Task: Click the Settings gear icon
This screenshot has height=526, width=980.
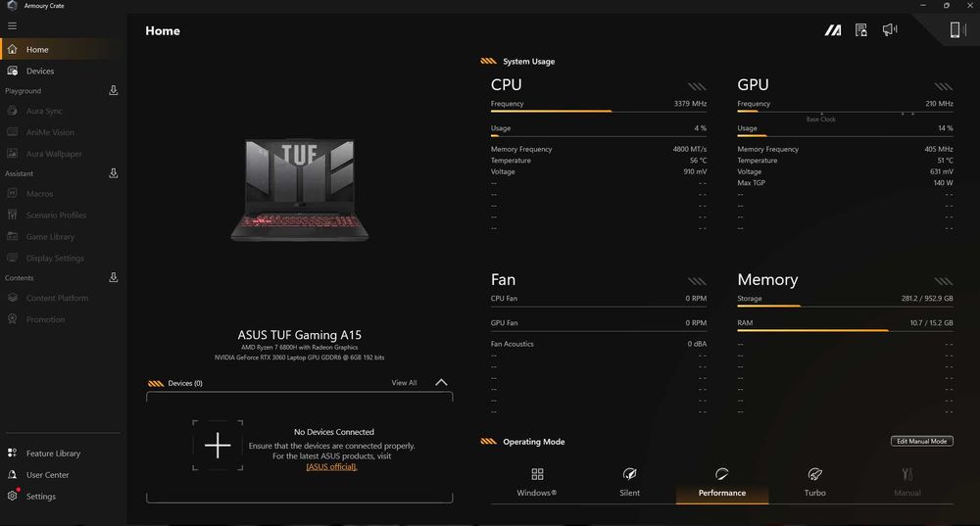Action: 12,496
